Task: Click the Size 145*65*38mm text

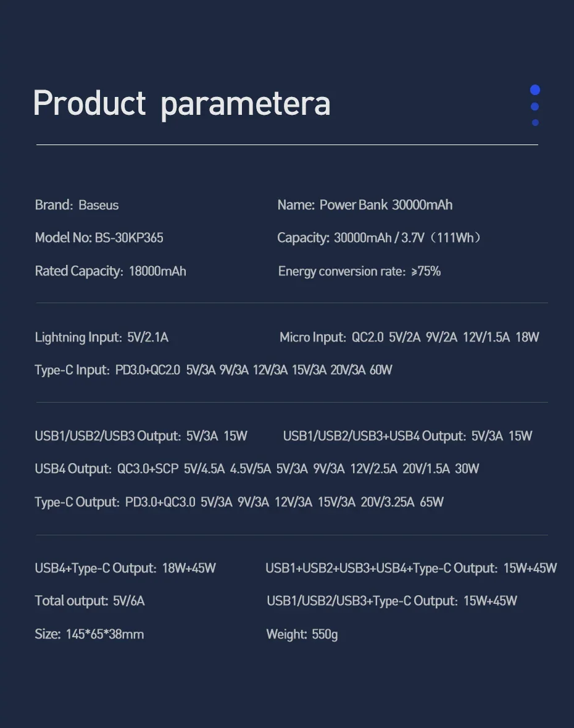Action: point(89,634)
